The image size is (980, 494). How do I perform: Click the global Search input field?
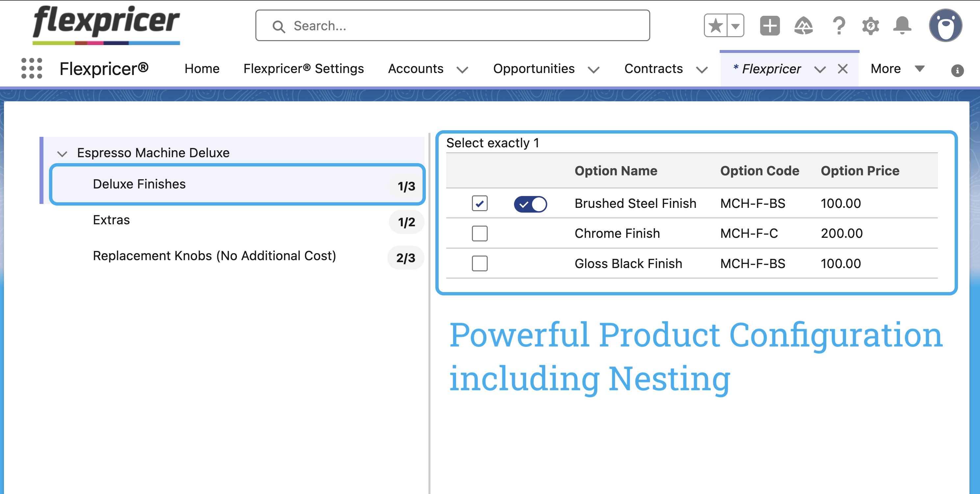453,26
